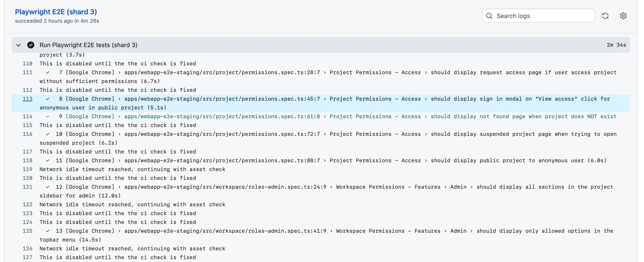
Task: Click the skipped-test dash icon on line 114
Action: [x=47, y=116]
